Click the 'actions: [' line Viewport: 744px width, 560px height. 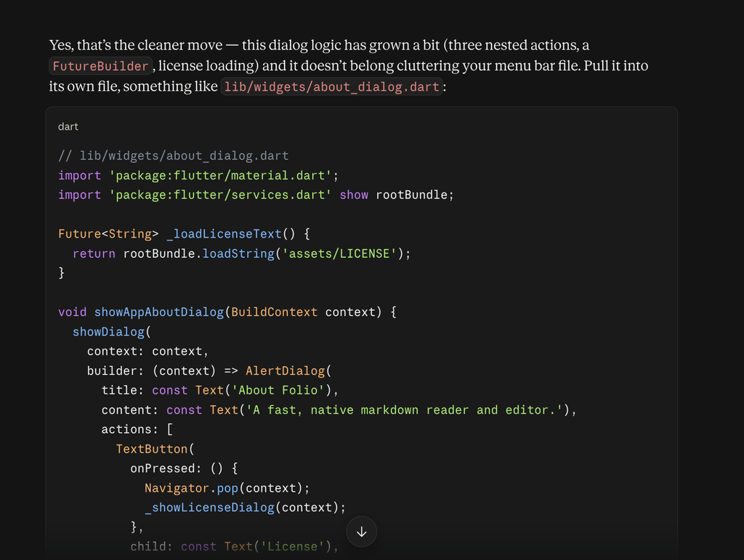137,429
